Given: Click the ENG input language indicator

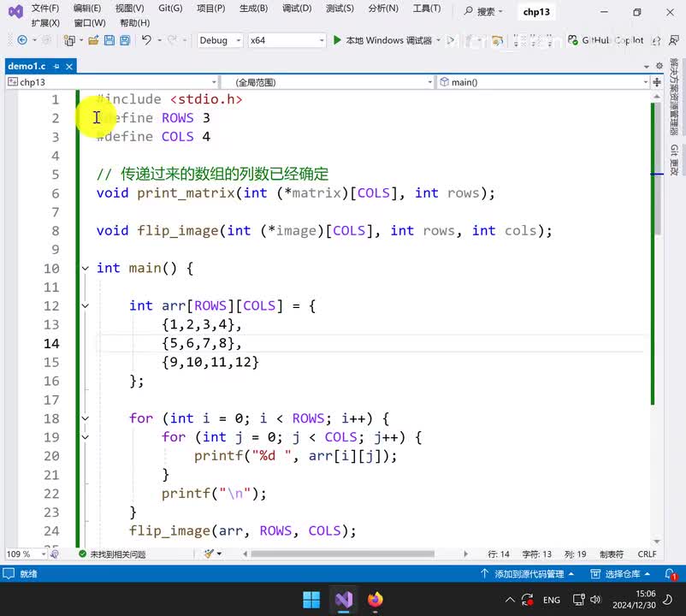Looking at the screenshot, I should pyautogui.click(x=551, y=600).
